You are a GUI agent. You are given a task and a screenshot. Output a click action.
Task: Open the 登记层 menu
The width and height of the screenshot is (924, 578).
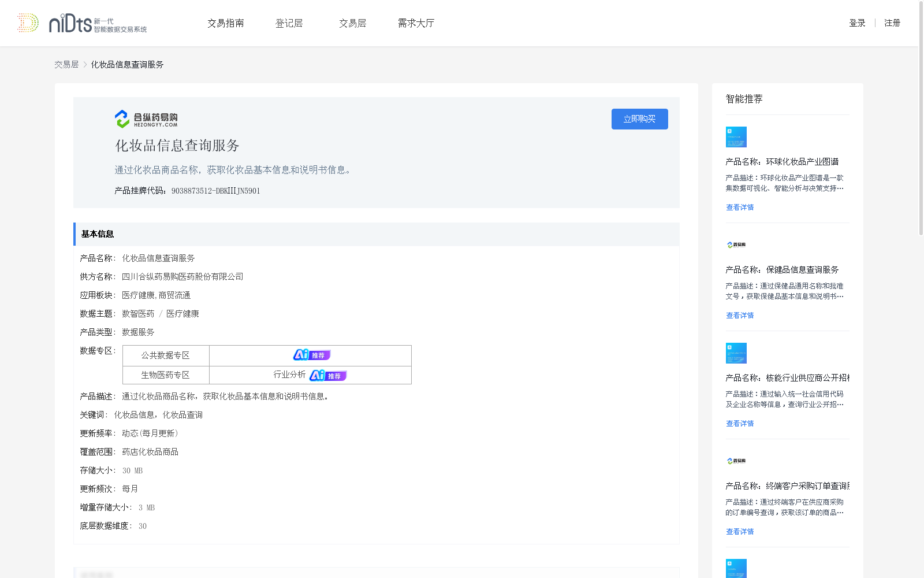click(289, 23)
